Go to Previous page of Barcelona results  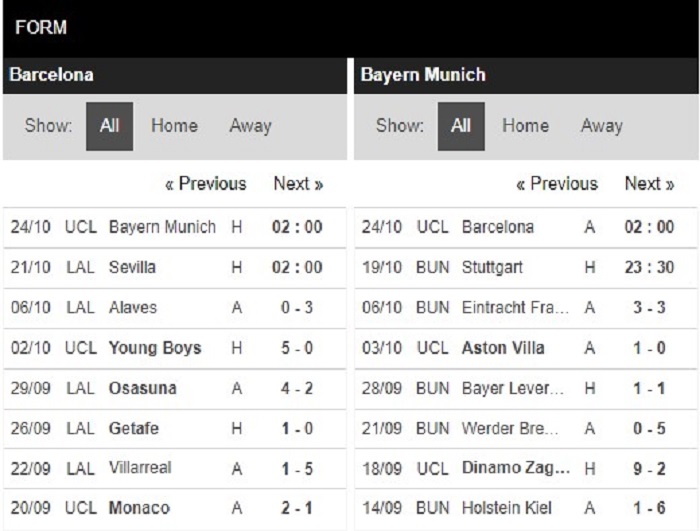click(x=206, y=184)
